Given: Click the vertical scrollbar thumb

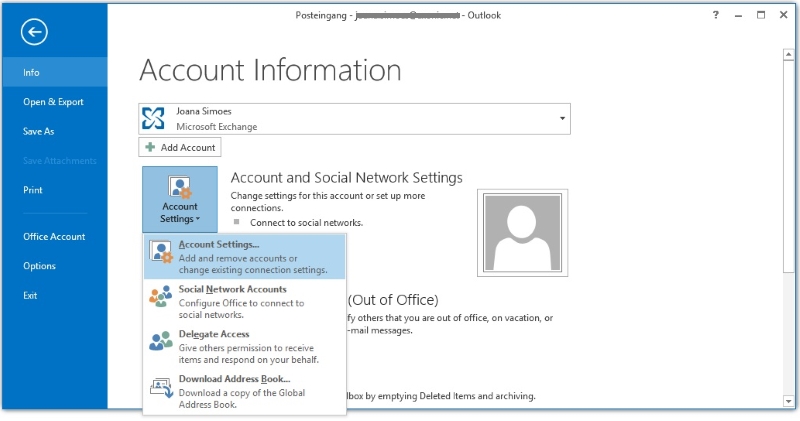Looking at the screenshot, I should pyautogui.click(x=788, y=166).
